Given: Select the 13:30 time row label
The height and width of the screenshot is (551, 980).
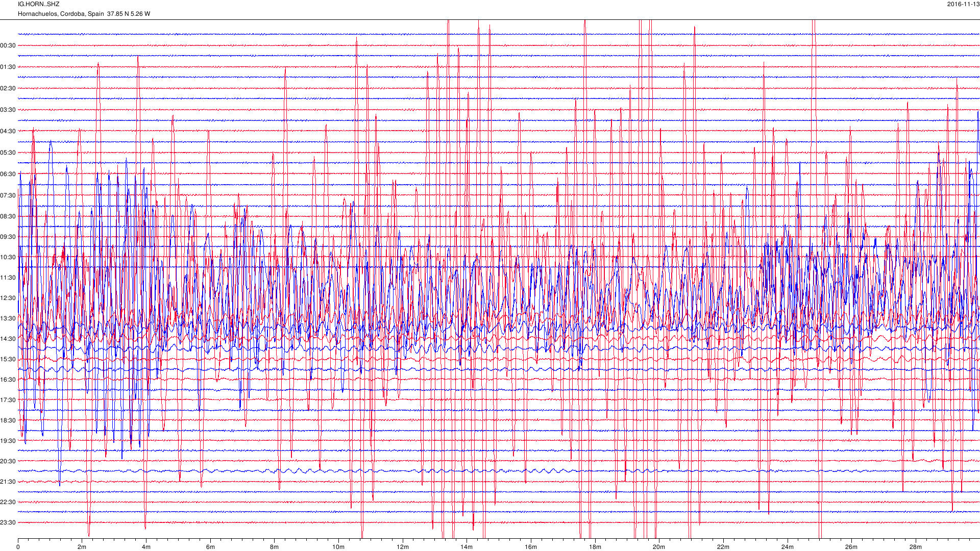Looking at the screenshot, I should 8,318.
